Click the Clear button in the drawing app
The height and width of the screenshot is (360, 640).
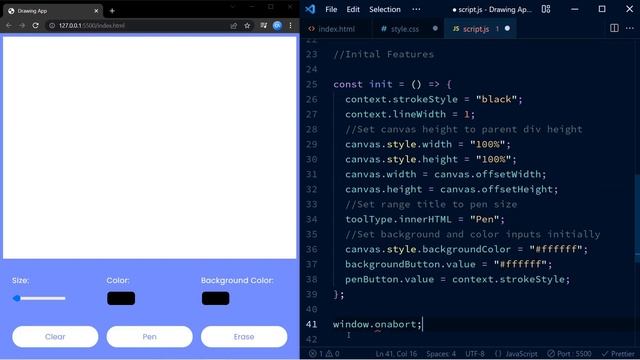(x=55, y=337)
